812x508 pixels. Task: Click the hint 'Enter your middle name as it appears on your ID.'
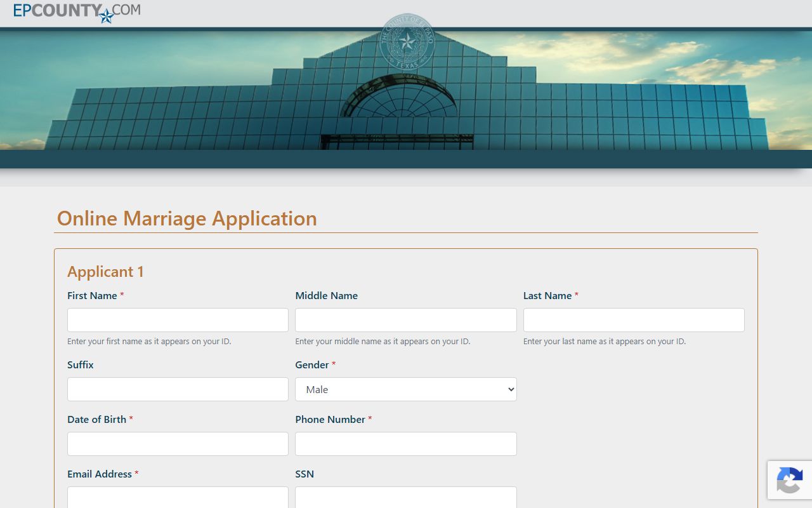point(383,342)
